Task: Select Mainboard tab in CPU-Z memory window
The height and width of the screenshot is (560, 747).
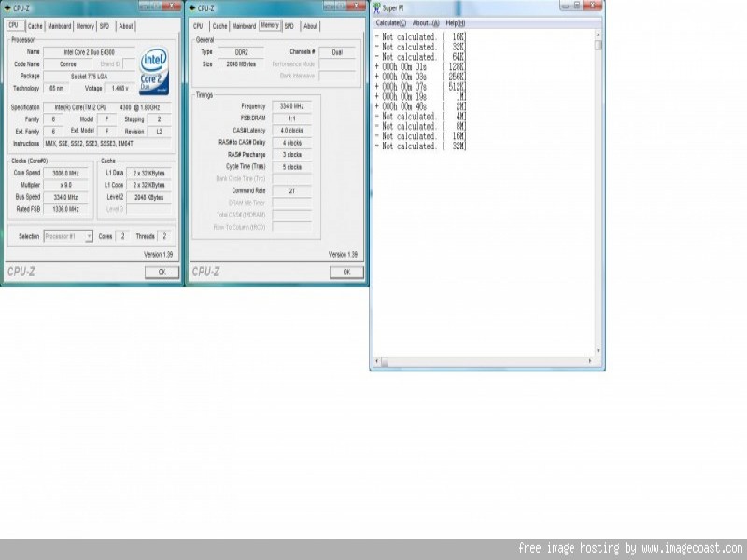Action: pos(245,26)
